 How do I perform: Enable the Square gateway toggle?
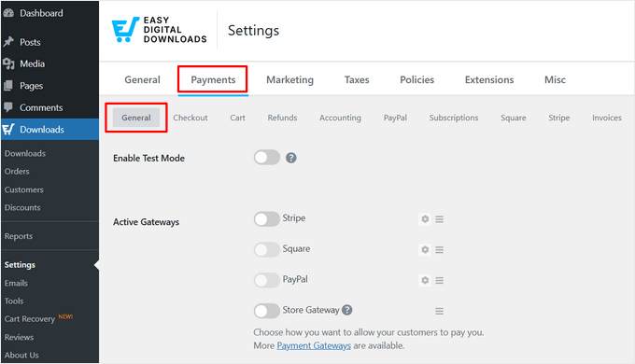[x=267, y=250]
